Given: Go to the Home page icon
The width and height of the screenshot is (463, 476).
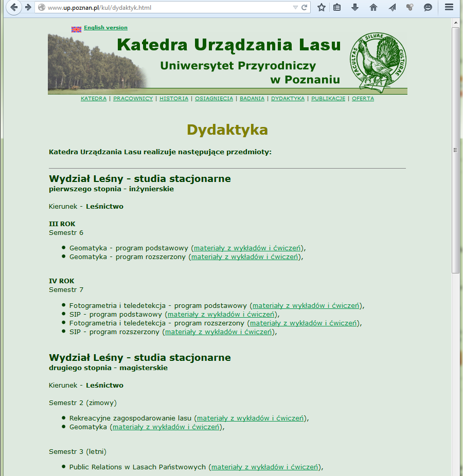Looking at the screenshot, I should pyautogui.click(x=373, y=7).
